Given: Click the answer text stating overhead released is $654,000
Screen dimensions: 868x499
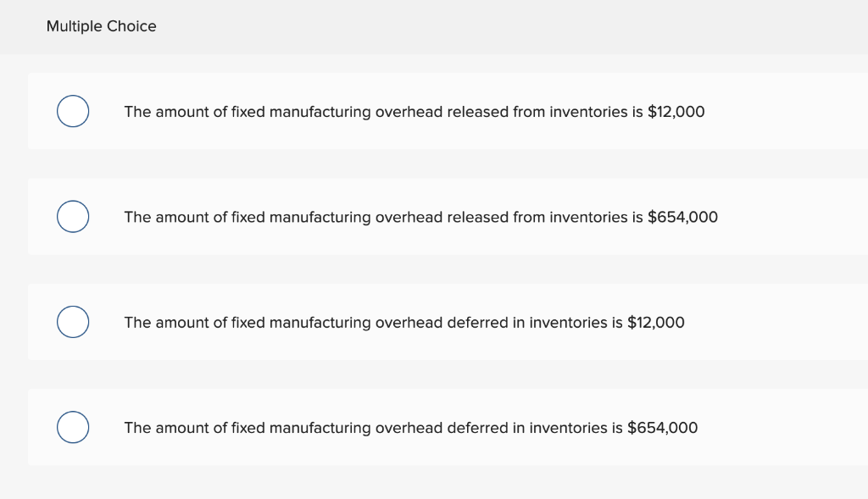Looking at the screenshot, I should [x=421, y=217].
